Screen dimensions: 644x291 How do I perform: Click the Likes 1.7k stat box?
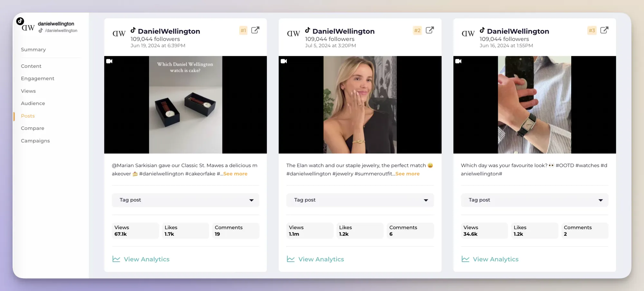185,231
